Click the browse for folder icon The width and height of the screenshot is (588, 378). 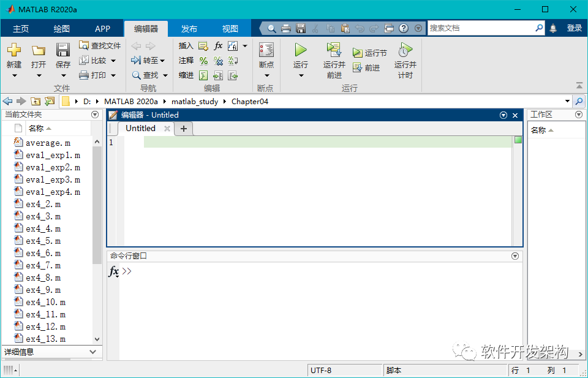(49, 101)
